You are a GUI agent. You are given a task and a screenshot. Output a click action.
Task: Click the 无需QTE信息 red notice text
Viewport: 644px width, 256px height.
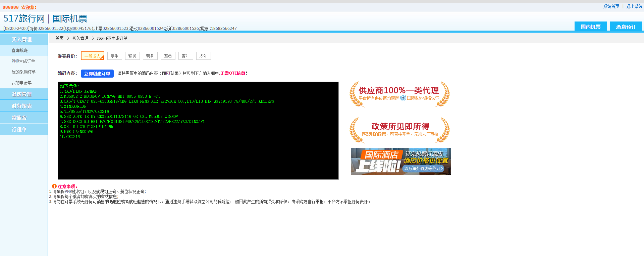pos(233,73)
